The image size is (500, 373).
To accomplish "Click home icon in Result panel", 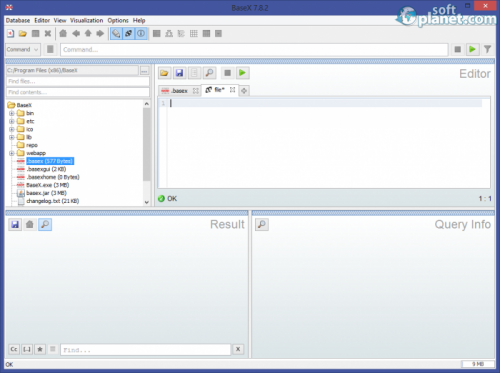I will pyautogui.click(x=30, y=224).
